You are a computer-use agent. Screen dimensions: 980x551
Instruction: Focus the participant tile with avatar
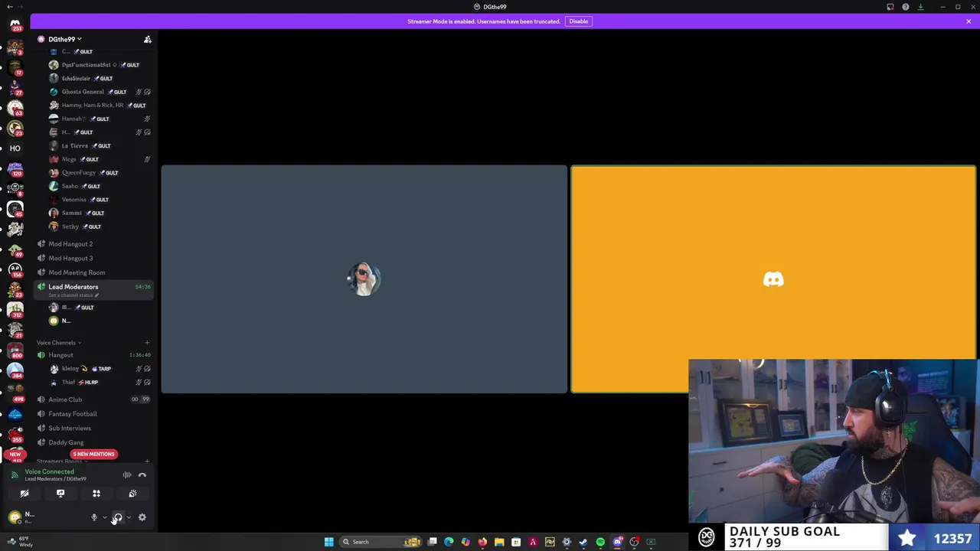tap(364, 279)
